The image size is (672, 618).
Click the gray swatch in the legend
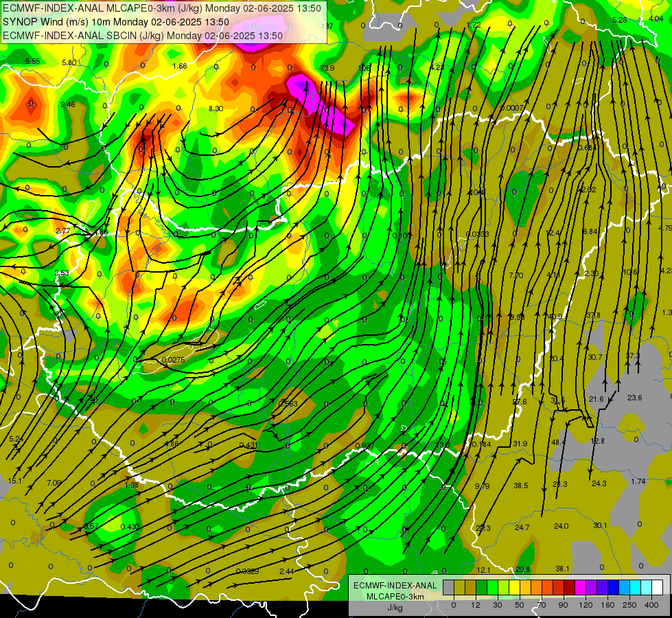(x=449, y=588)
